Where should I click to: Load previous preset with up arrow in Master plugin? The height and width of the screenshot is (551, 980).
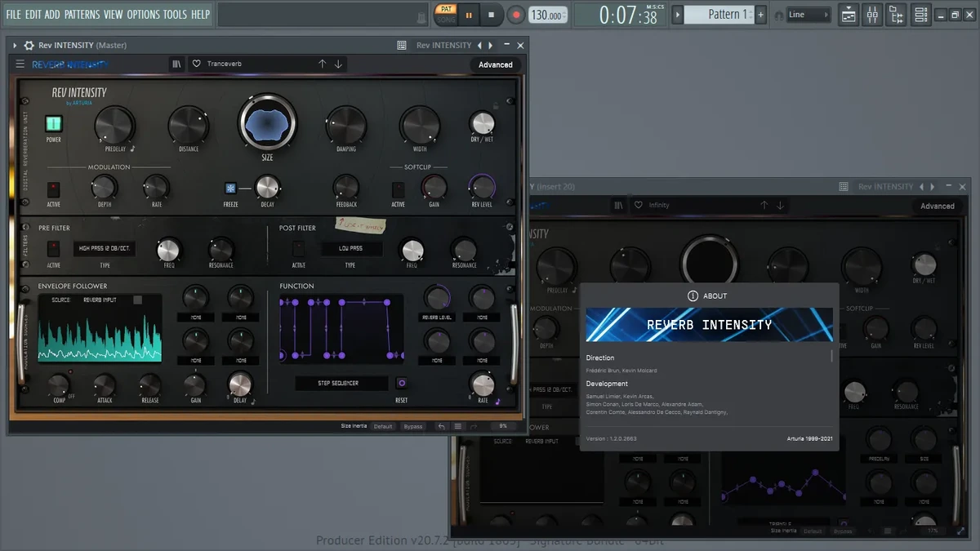(322, 64)
